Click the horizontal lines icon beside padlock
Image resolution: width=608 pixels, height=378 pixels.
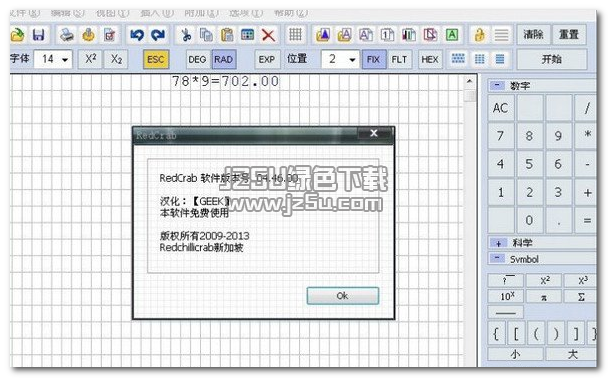tap(501, 35)
